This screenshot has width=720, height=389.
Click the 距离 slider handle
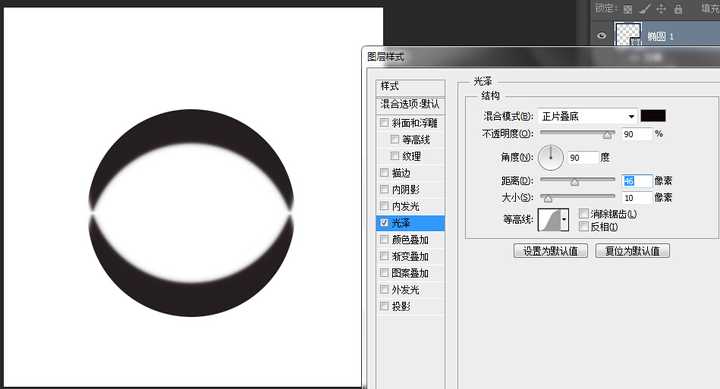tap(574, 182)
